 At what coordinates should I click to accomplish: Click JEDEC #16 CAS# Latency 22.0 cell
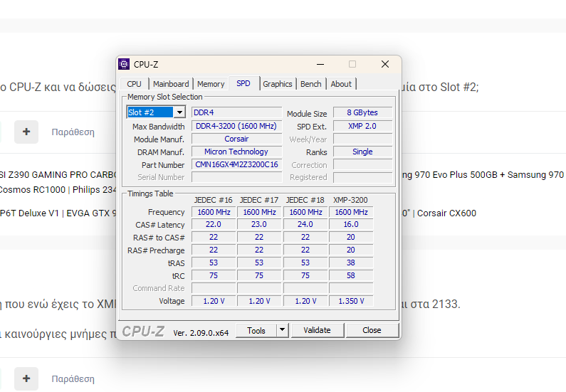(x=214, y=224)
